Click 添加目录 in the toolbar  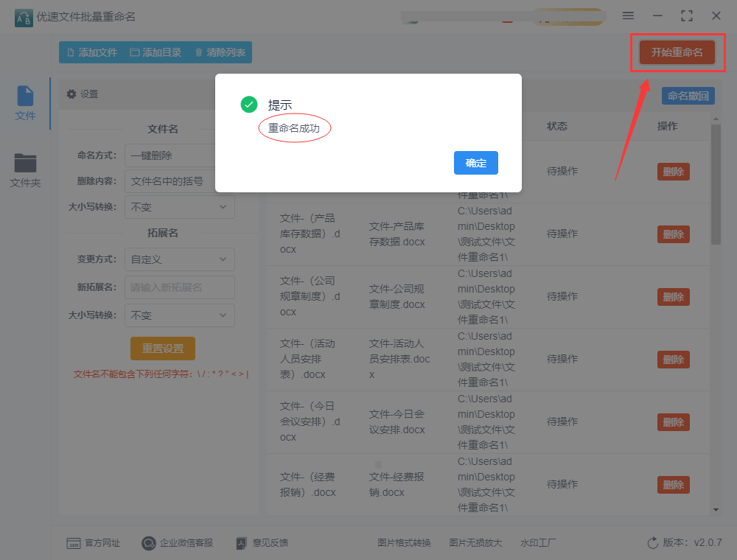coord(156,52)
